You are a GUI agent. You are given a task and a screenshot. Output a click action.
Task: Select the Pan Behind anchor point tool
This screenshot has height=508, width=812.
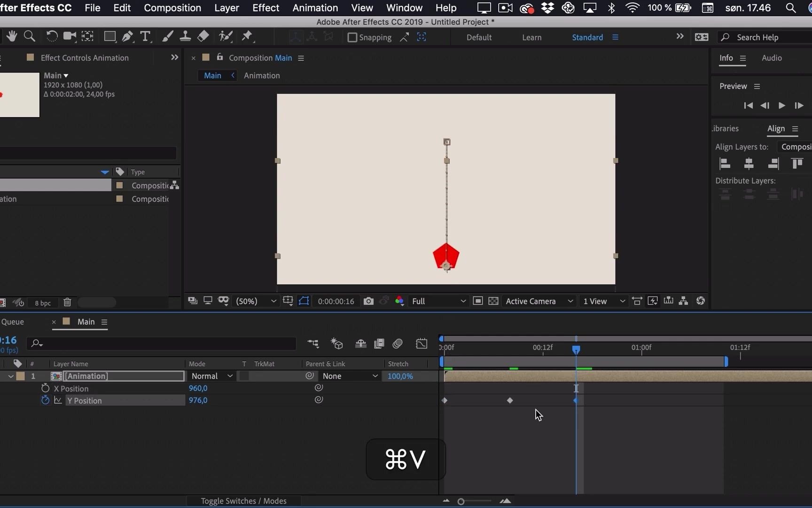[87, 37]
